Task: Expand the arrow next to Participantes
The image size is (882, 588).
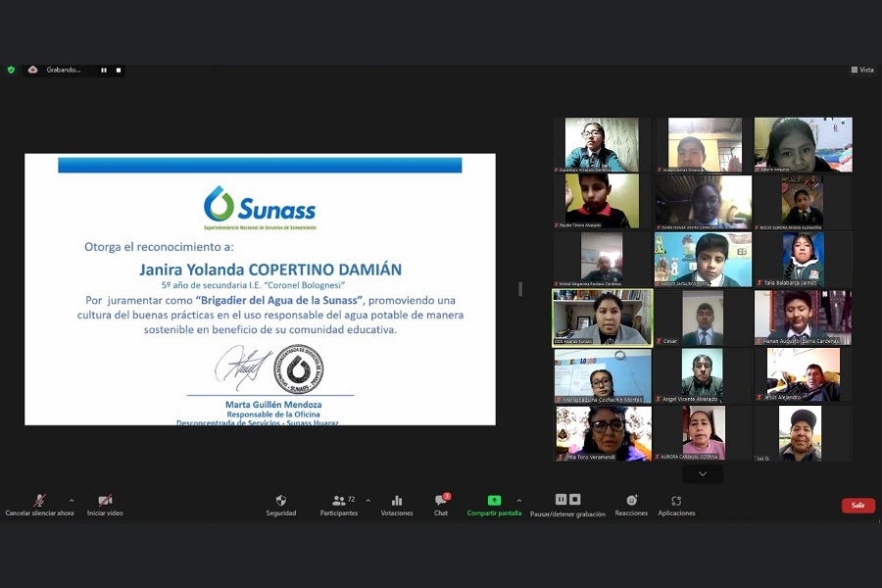Action: (x=368, y=500)
